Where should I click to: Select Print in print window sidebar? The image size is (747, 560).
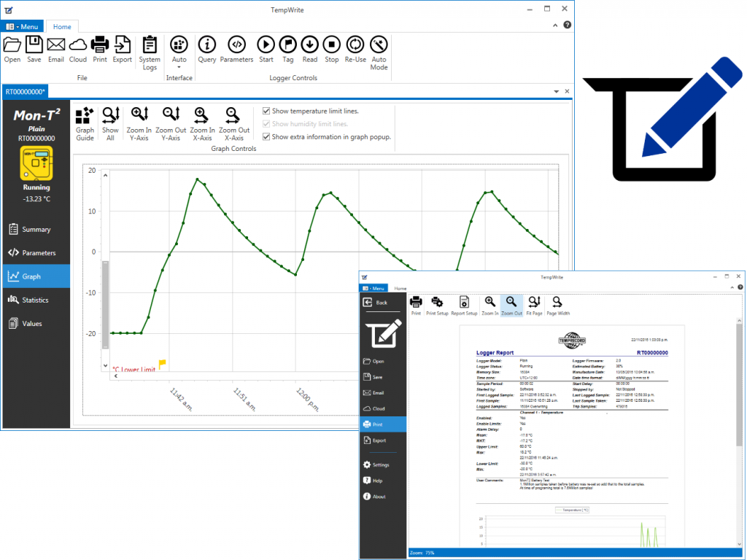tap(383, 424)
